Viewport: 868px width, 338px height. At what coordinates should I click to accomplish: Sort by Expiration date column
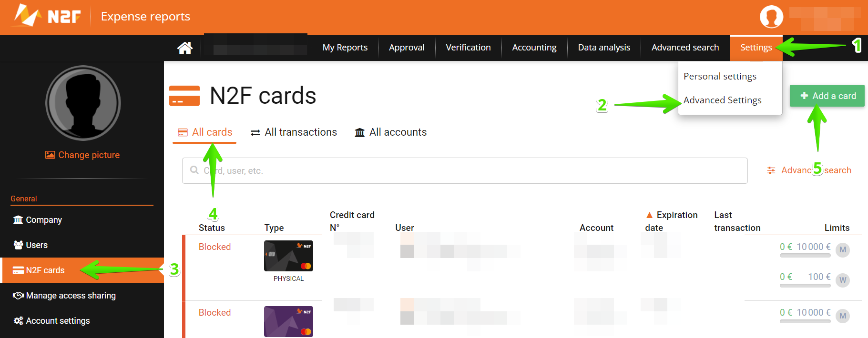(671, 221)
